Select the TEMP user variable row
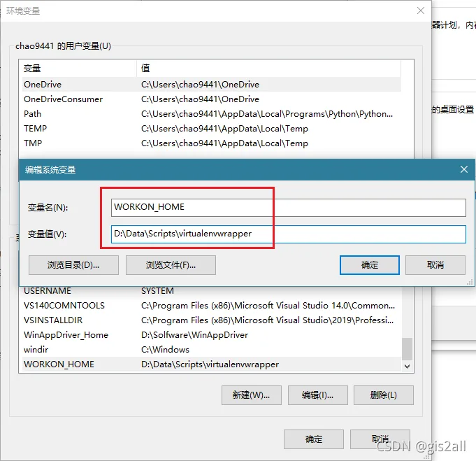 [212, 129]
